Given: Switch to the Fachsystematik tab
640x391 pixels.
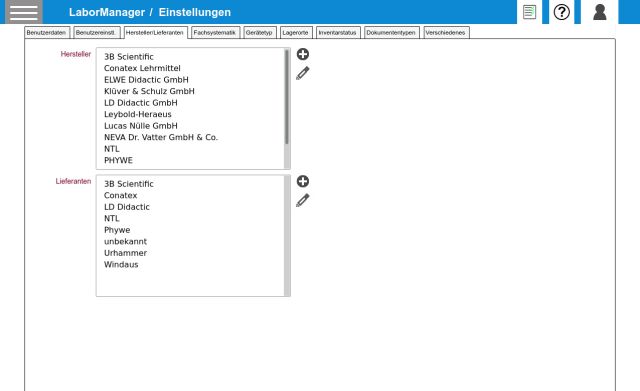Looking at the screenshot, I should point(215,33).
